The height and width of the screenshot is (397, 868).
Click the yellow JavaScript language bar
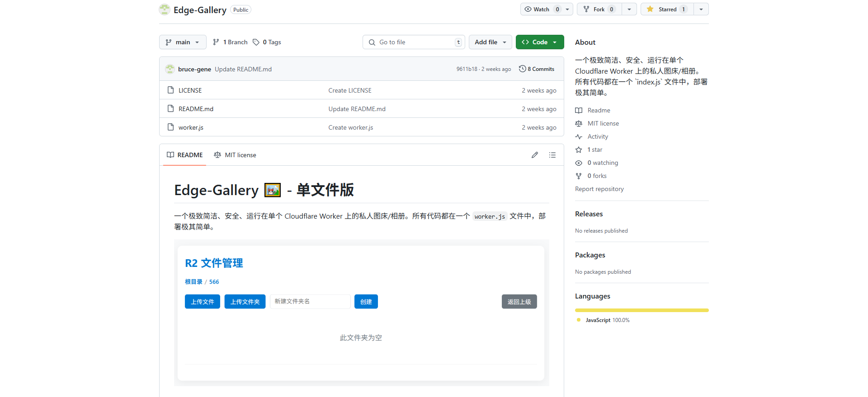642,310
